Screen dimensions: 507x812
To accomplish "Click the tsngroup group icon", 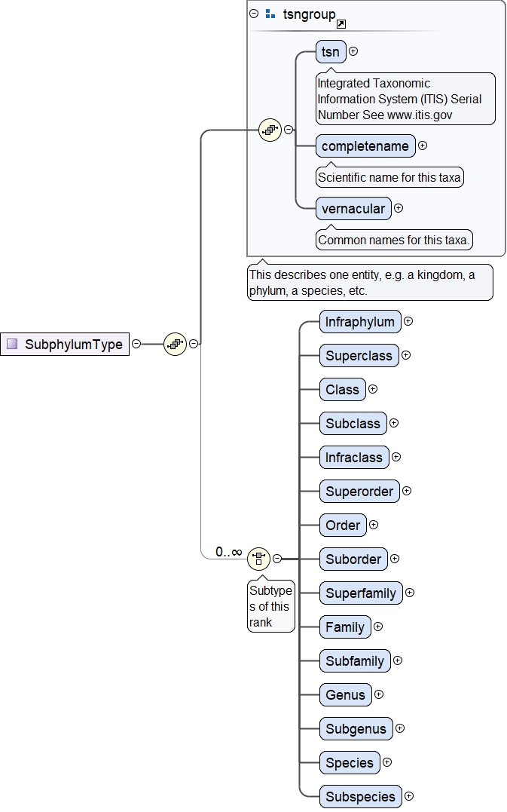I will [x=270, y=14].
